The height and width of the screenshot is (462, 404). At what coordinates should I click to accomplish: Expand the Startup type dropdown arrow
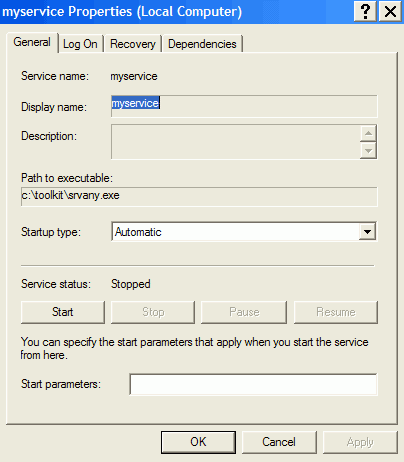point(367,232)
